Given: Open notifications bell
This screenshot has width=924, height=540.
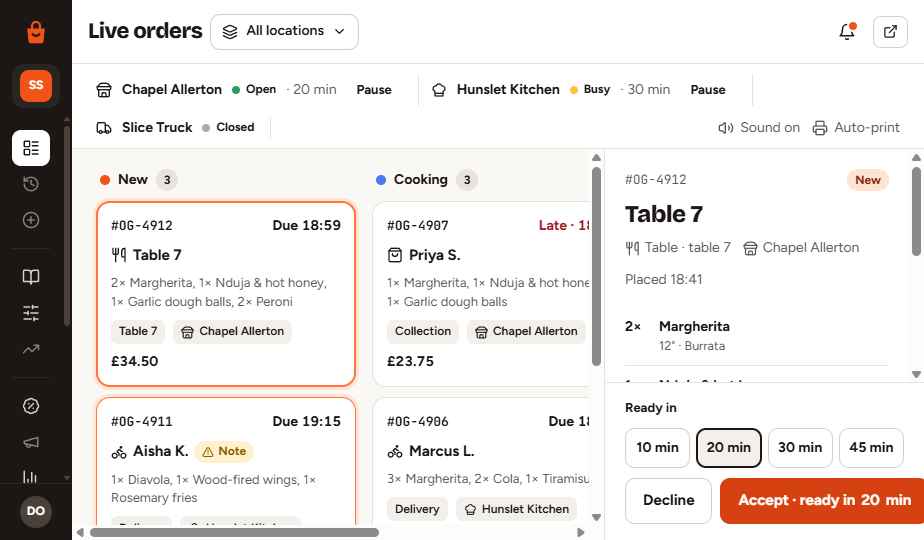Looking at the screenshot, I should (847, 31).
